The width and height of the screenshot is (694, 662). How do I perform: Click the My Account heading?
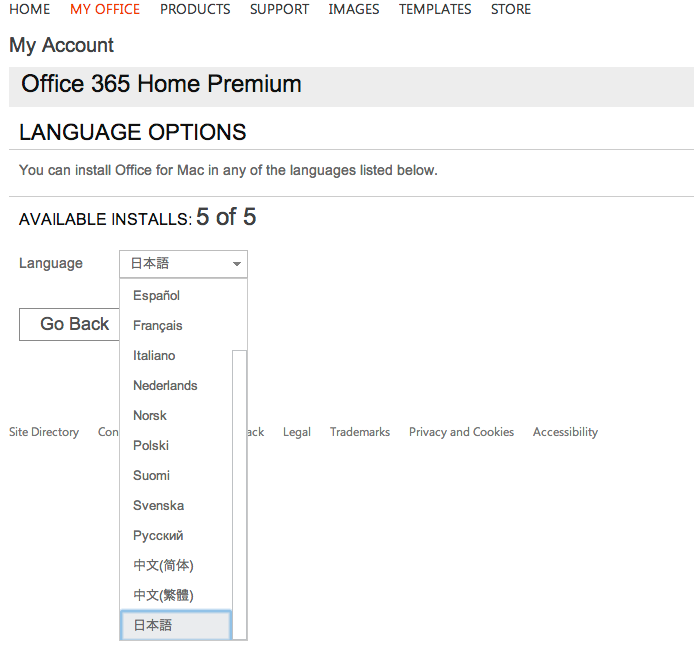62,45
